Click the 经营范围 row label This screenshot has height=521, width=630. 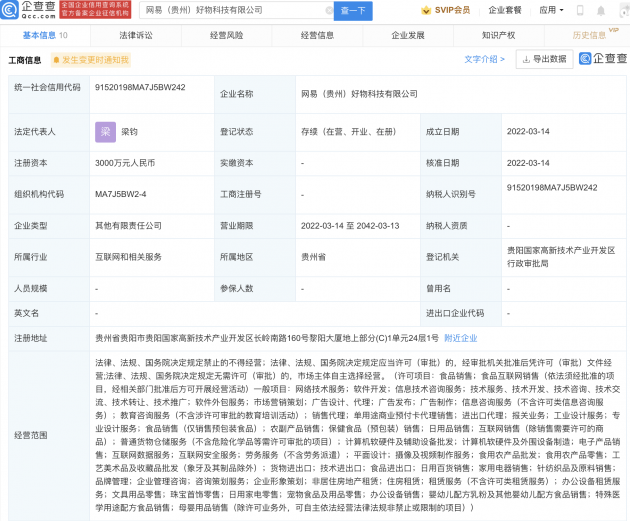pos(31,435)
